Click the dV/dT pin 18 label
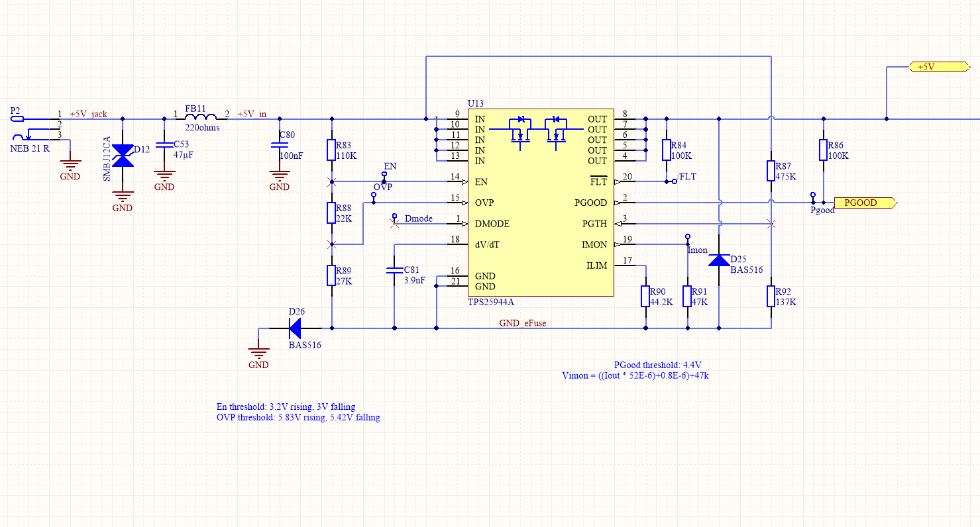Screen dimensions: 980x527 pos(487,244)
